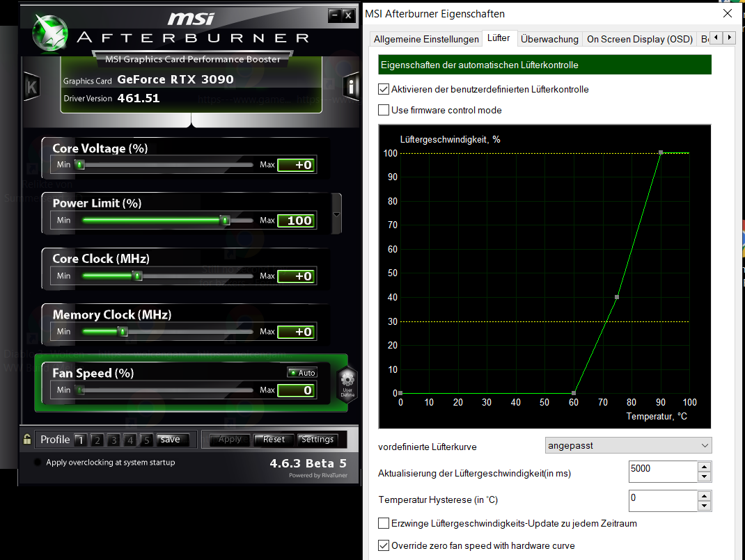The height and width of the screenshot is (560, 745).
Task: Select fan curve point at 0°C, 0%
Action: tap(400, 393)
